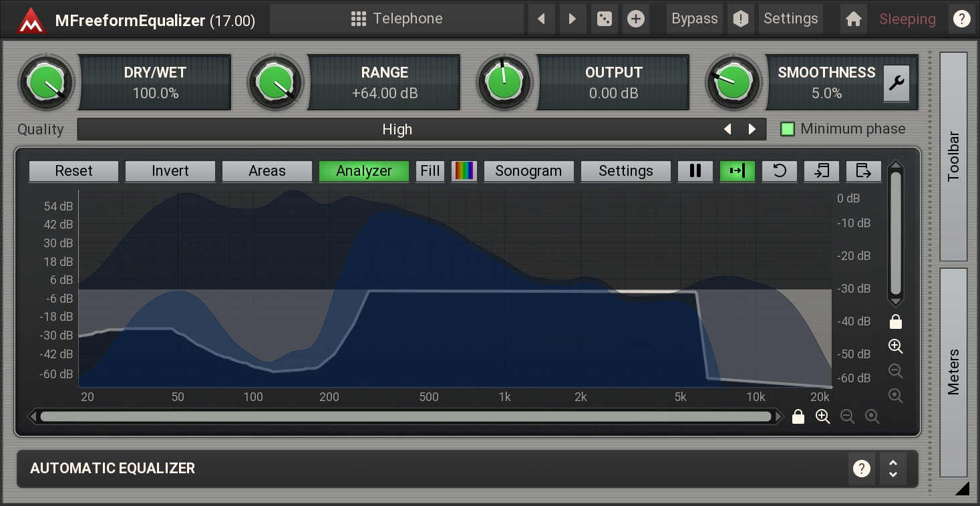980x506 pixels.
Task: Open the Meters side tab
Action: pos(953,372)
